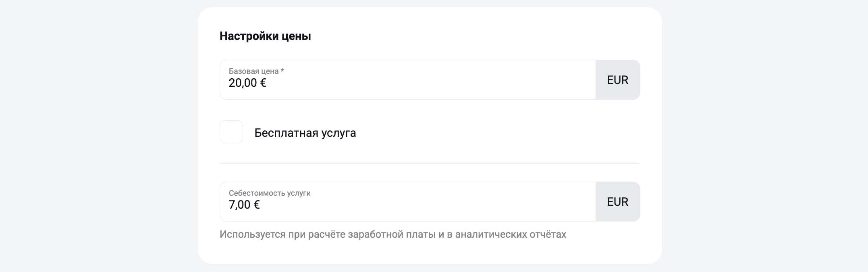
Task: Select the EUR badge beside Базовая цена
Action: (x=618, y=80)
